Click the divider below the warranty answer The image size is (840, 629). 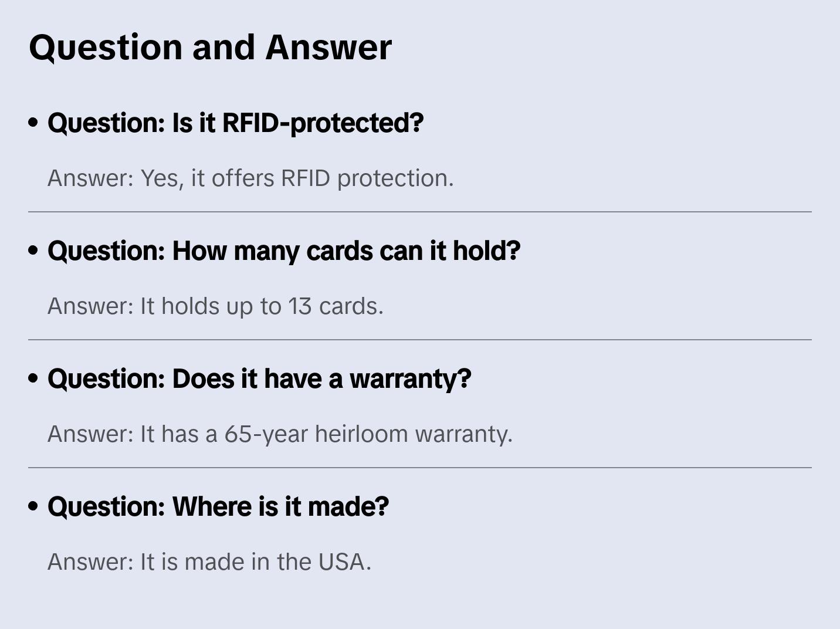tap(420, 468)
